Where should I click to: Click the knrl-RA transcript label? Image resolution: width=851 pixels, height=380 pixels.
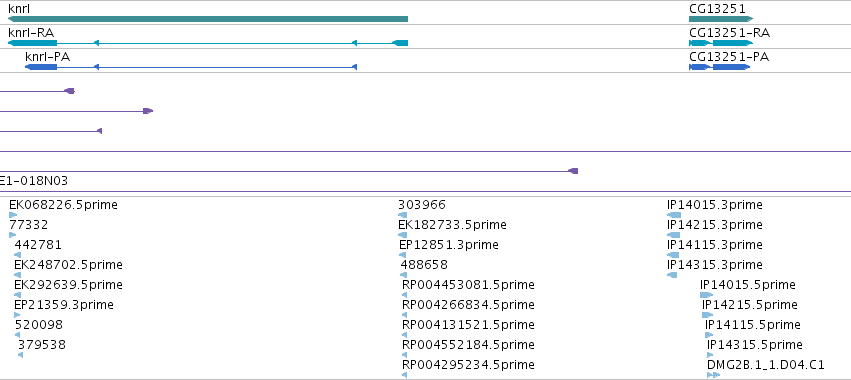click(31, 33)
